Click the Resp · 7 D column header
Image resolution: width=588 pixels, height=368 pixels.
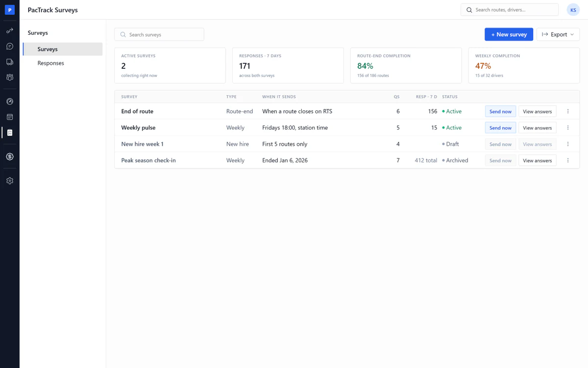click(426, 97)
